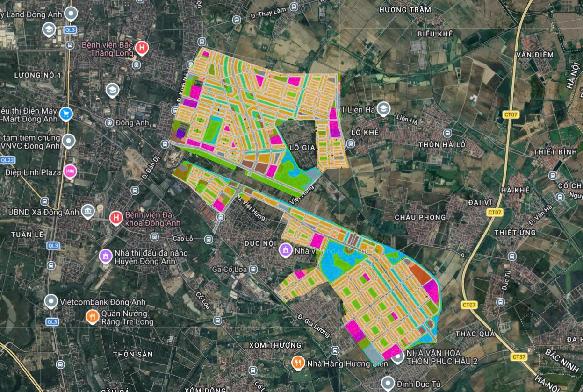Select the THẠC QUẢ label
Viewport: 583px width, 392px height.
click(475, 335)
